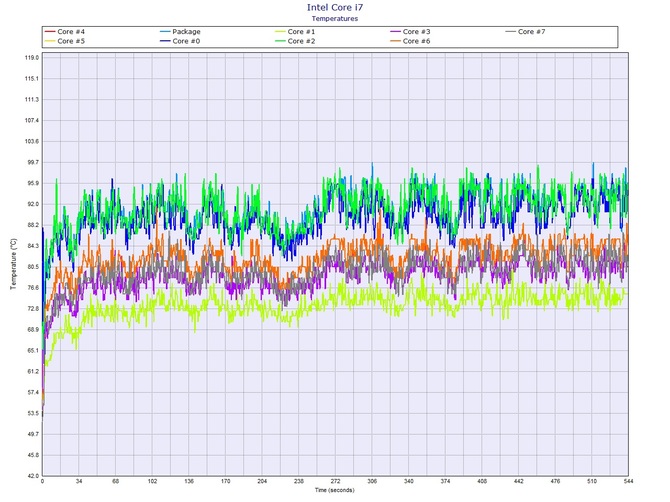Toggle the Package series in legend

[x=187, y=32]
